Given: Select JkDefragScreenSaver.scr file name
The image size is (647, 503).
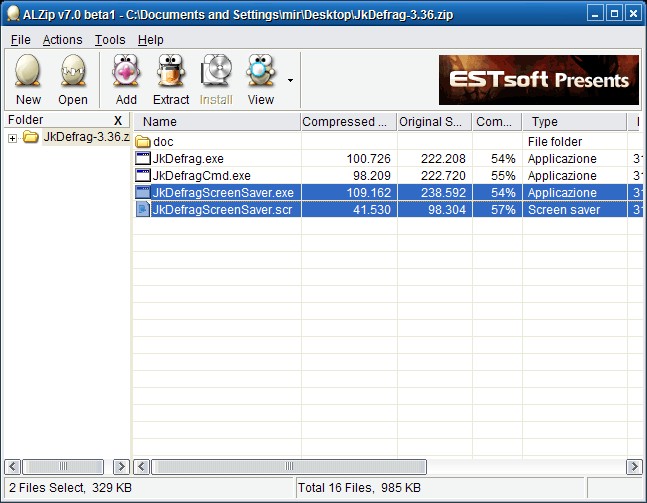Looking at the screenshot, I should tap(222, 209).
